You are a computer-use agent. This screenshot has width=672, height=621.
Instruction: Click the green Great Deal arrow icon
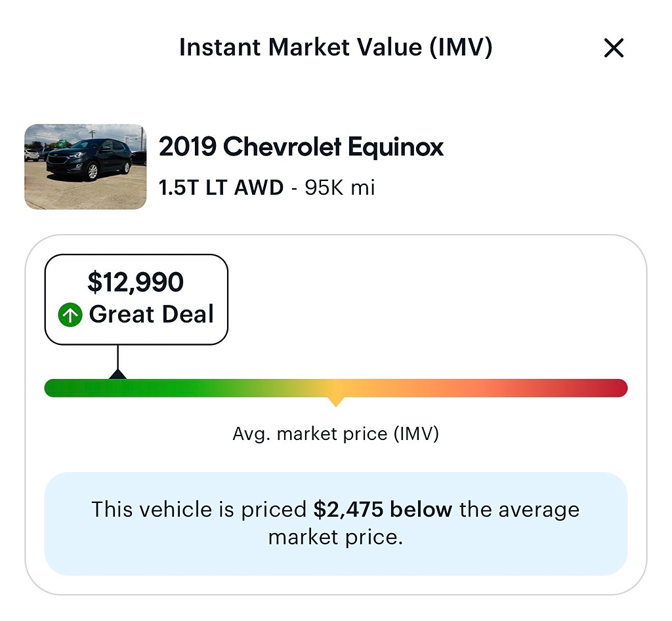pos(70,315)
